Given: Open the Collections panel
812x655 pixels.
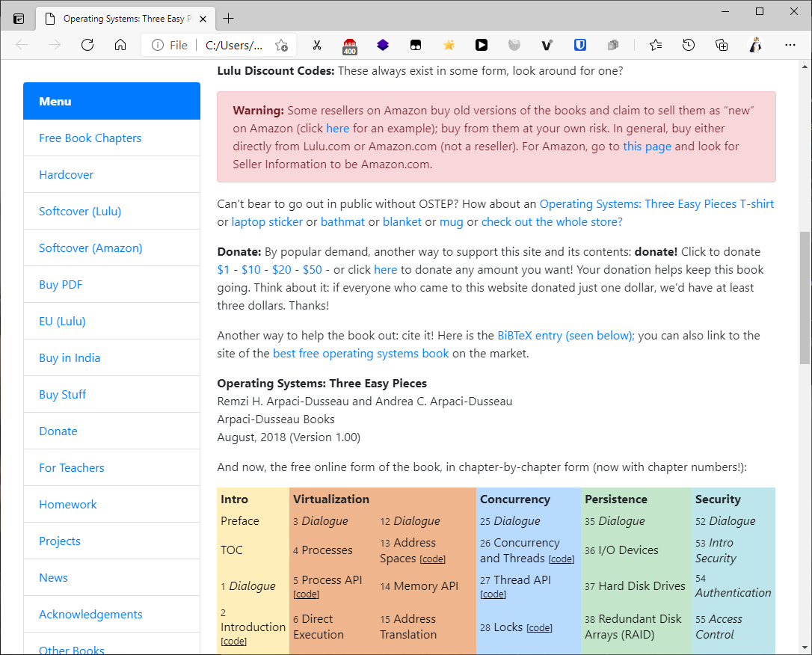Looking at the screenshot, I should (x=722, y=45).
